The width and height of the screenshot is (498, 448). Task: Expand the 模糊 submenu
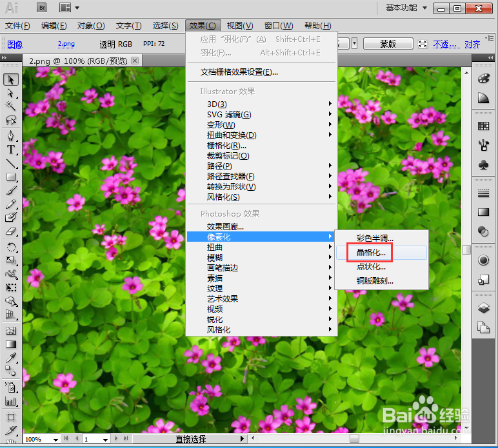click(x=262, y=257)
